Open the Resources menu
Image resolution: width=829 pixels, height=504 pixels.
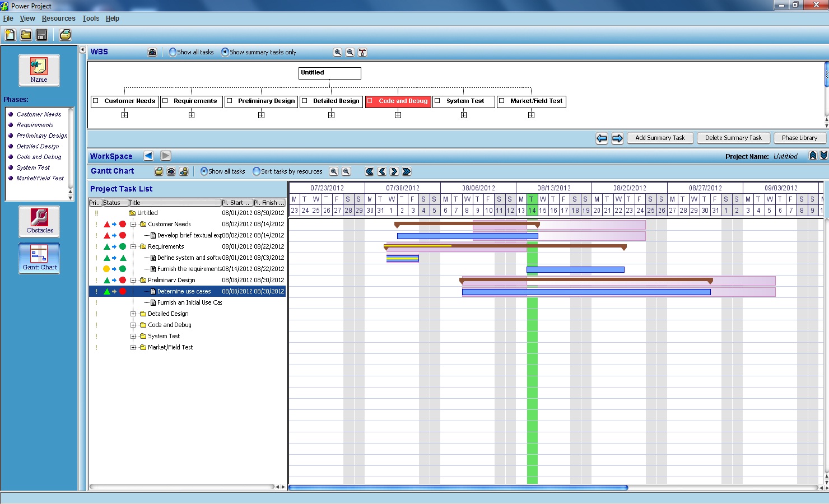[59, 18]
